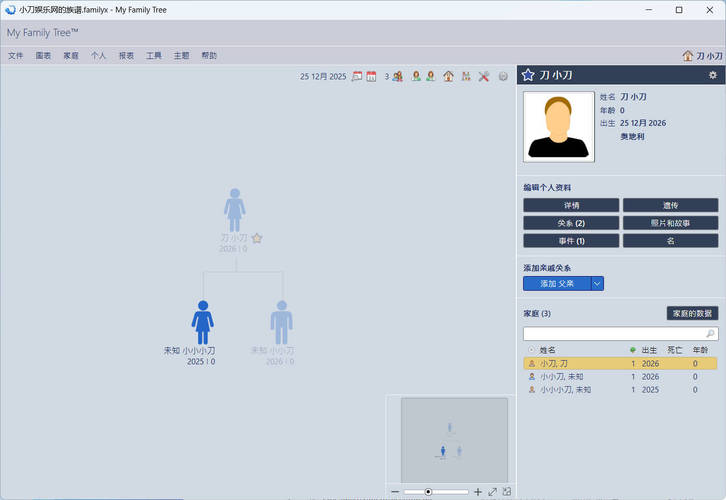726x500 pixels.
Task: Toggle the star next to 刀小刀 in tree
Action: click(257, 238)
